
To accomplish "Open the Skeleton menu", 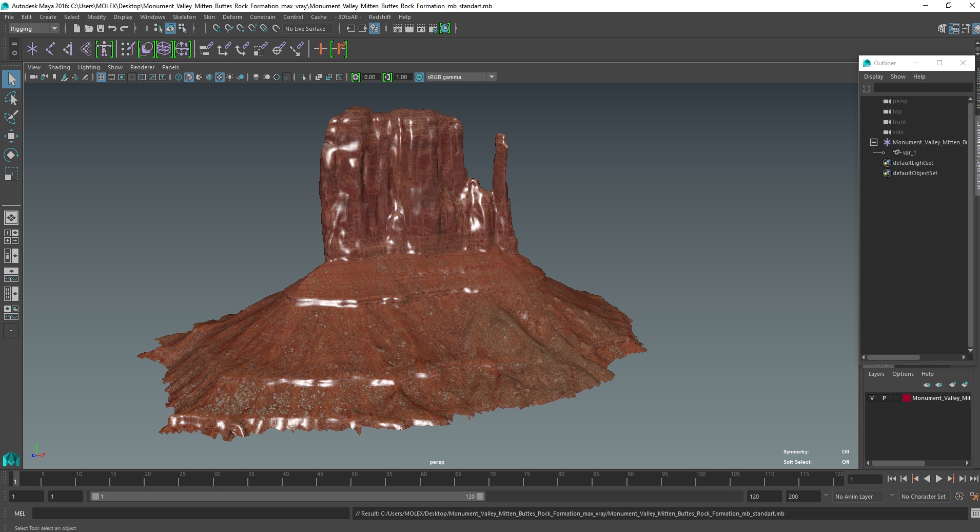I will [x=184, y=17].
